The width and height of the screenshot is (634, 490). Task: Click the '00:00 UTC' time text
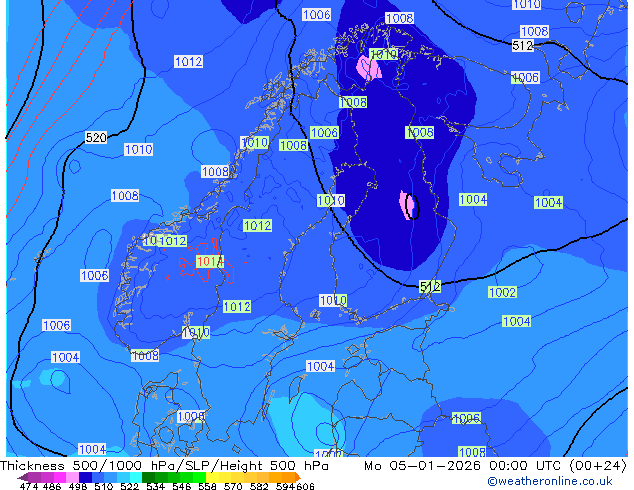(x=525, y=466)
